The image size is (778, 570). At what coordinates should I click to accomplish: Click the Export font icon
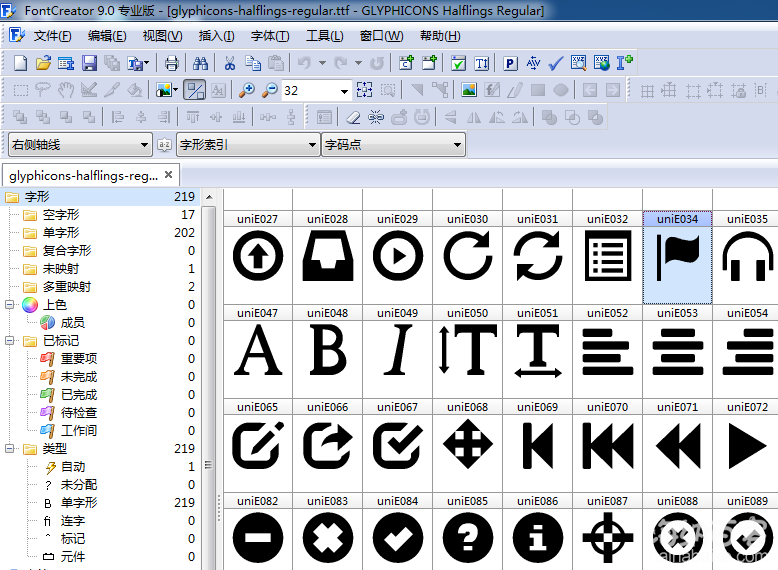pos(134,63)
